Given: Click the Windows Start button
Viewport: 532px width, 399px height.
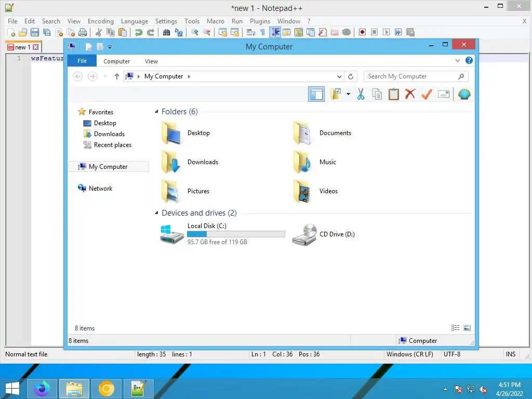Looking at the screenshot, I should 12,389.
